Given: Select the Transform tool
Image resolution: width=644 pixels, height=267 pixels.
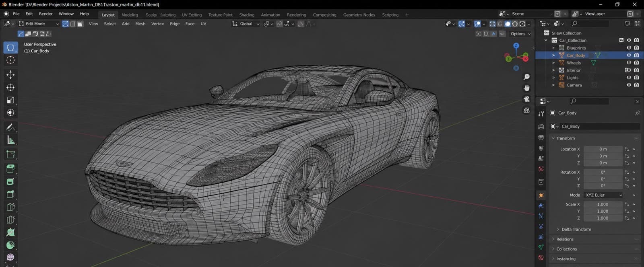Looking at the screenshot, I should [10, 113].
